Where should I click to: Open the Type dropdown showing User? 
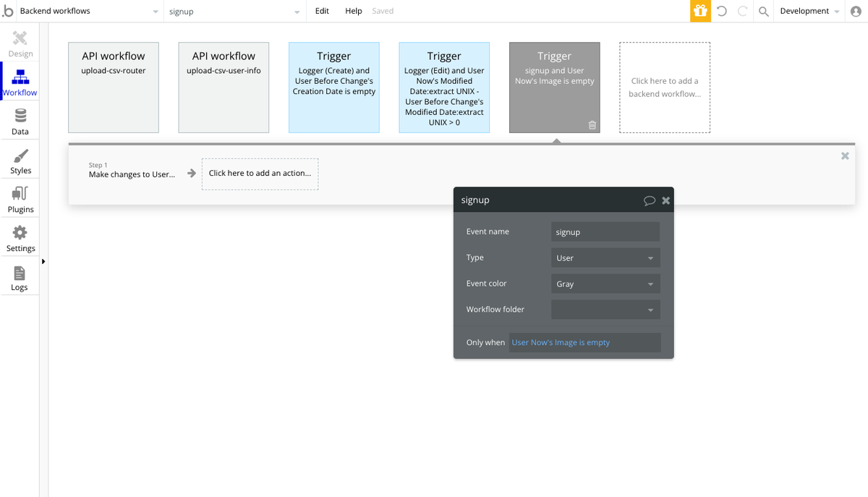(605, 258)
